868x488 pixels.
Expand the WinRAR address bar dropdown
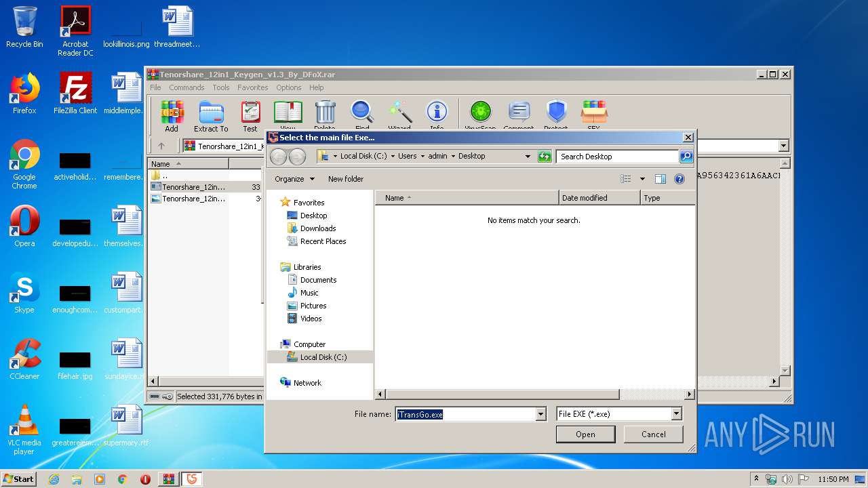[x=784, y=146]
